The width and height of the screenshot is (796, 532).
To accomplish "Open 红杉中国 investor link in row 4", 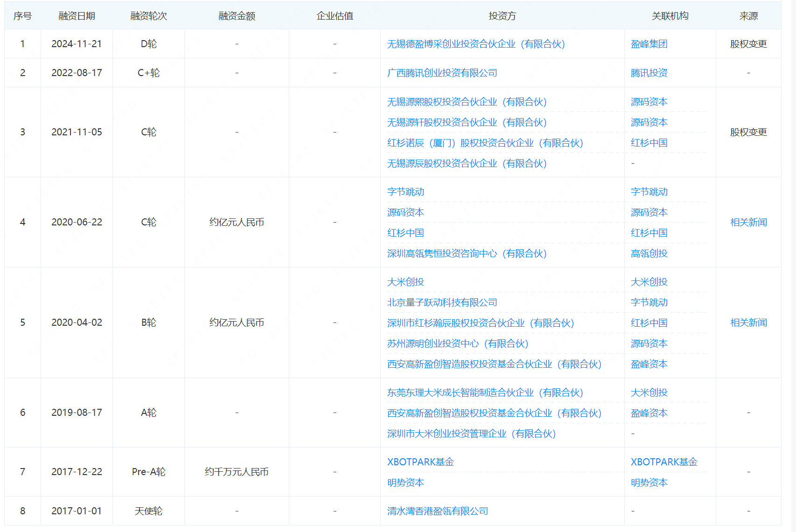I will coord(405,233).
